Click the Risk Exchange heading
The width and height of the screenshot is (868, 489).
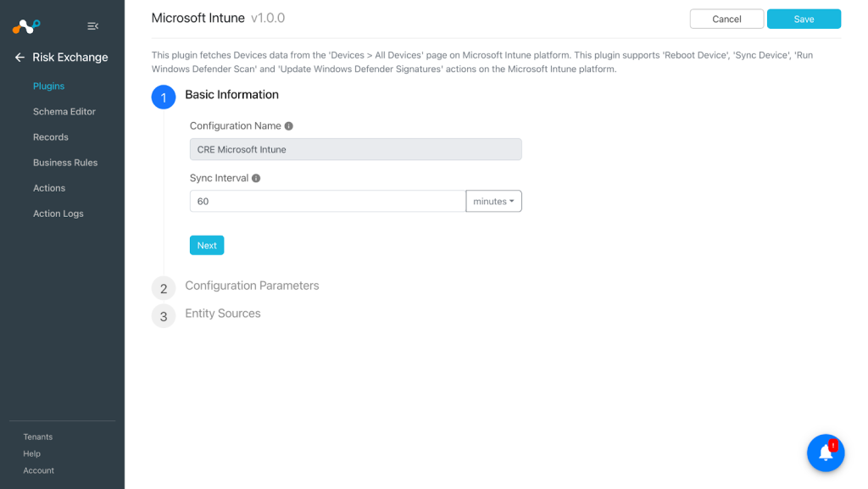70,57
